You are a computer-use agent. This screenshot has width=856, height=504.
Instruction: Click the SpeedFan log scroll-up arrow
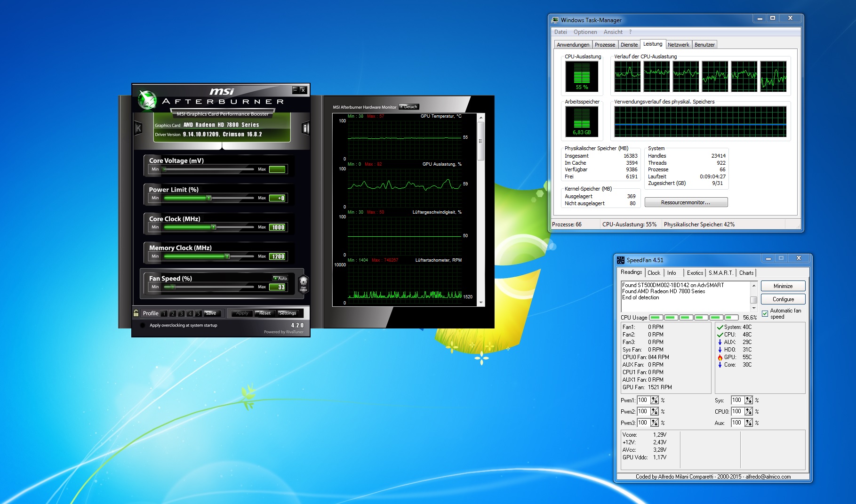click(x=753, y=286)
